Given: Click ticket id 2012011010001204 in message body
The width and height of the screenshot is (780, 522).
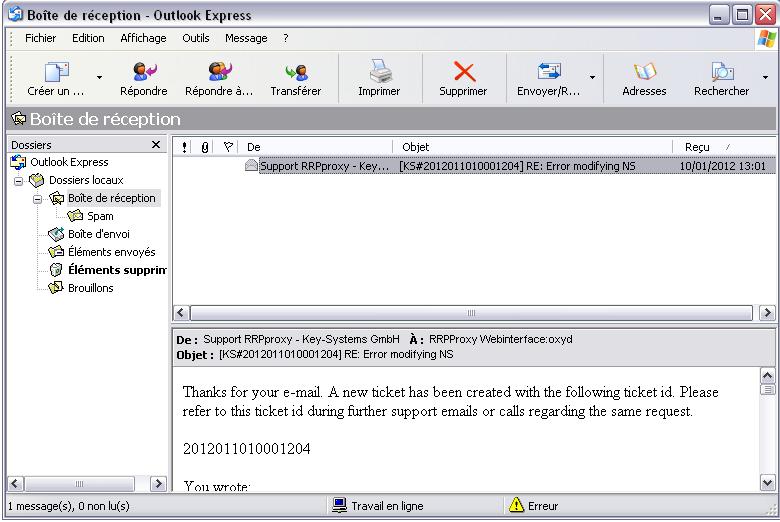Looking at the screenshot, I should (247, 449).
